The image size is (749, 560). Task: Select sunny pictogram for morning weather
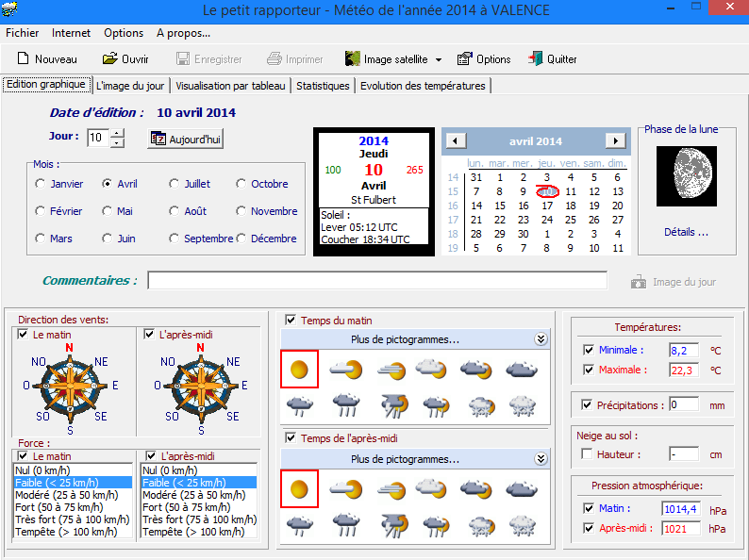point(299,369)
